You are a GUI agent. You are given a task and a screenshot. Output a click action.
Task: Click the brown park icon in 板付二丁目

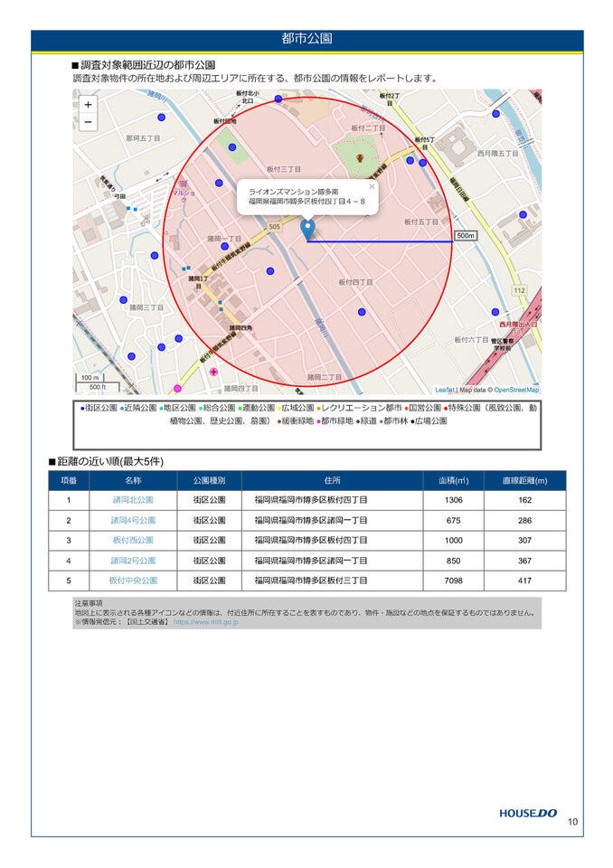360,158
